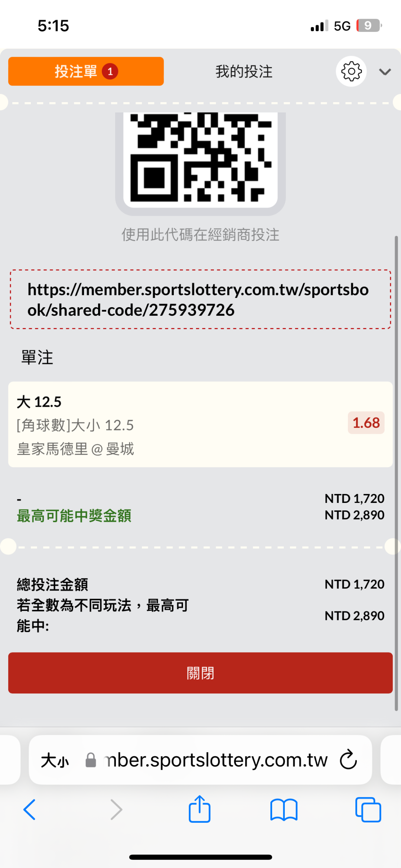Open Safari 大小 text size menu

click(x=55, y=760)
